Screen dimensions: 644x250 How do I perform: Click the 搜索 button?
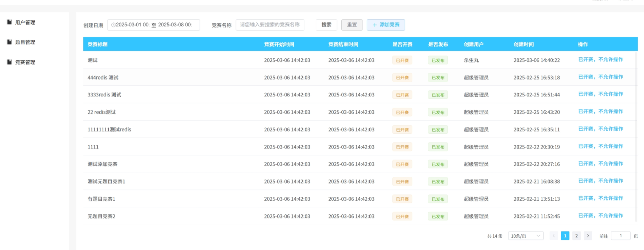pyautogui.click(x=326, y=25)
